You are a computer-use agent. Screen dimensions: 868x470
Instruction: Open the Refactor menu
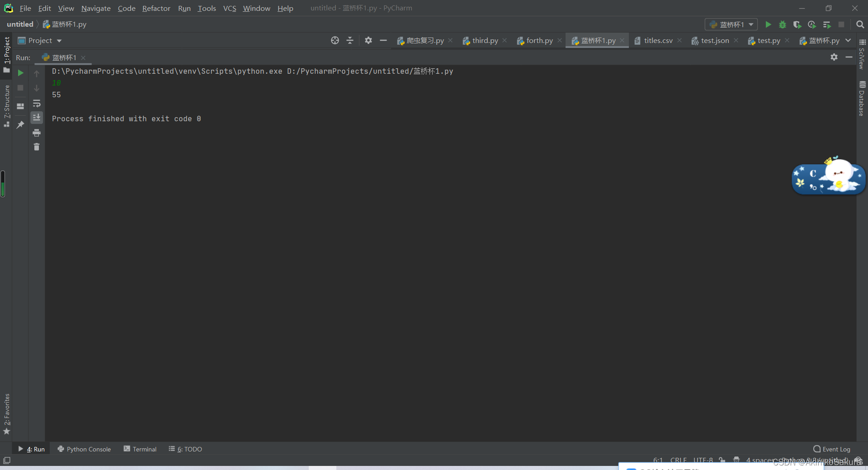(x=156, y=8)
